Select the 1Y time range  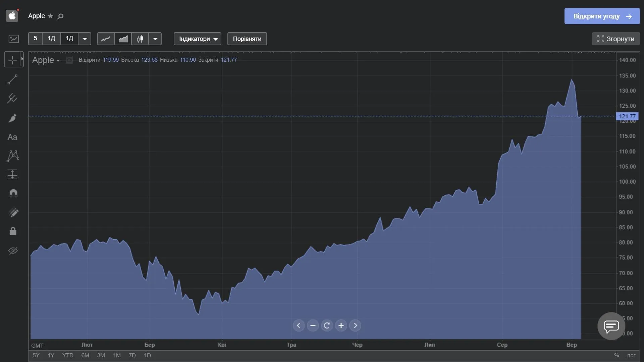coord(51,355)
